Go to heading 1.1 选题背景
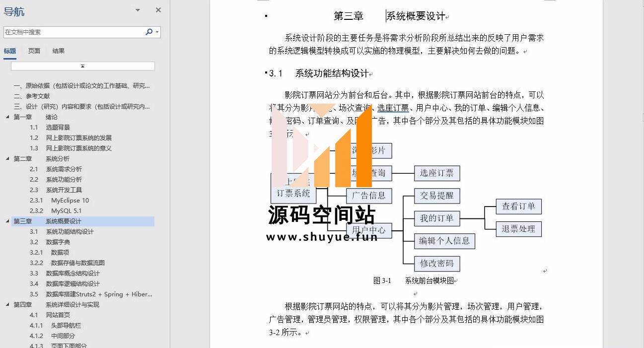 pyautogui.click(x=50, y=128)
